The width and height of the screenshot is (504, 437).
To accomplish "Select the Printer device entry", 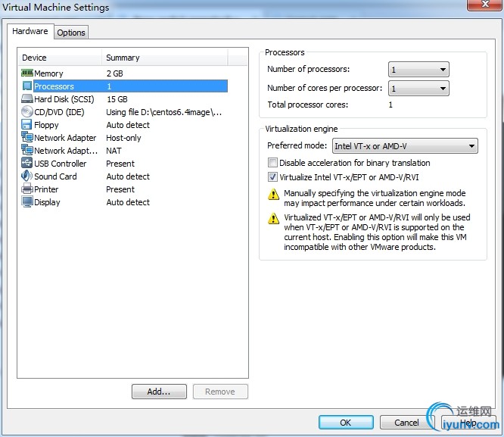I will [46, 189].
